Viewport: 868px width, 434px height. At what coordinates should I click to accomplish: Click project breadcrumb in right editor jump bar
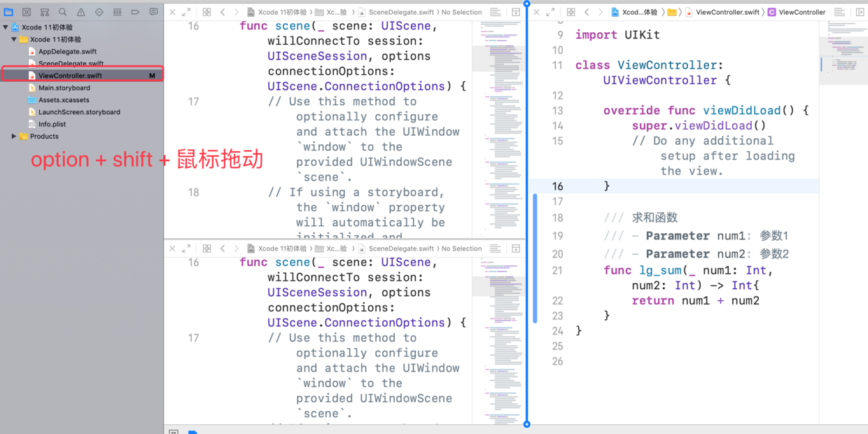pyautogui.click(x=634, y=12)
